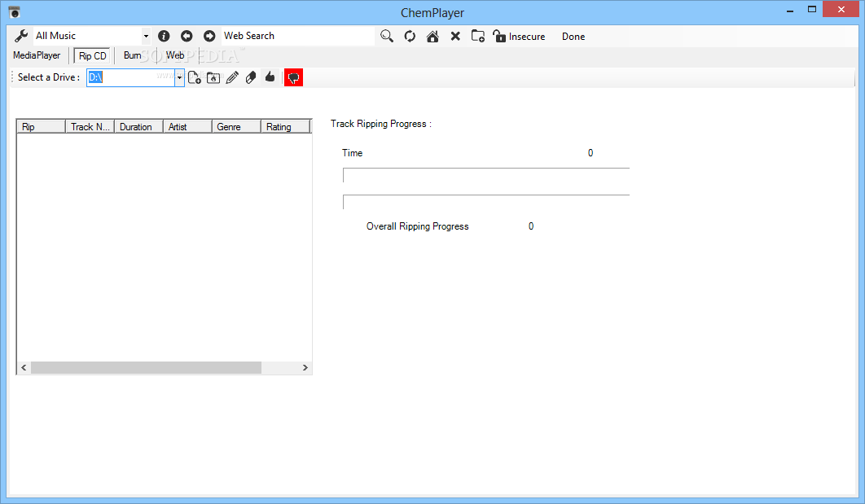Click the magnifier search icon
Screen dimensions: 865x504
(387, 37)
